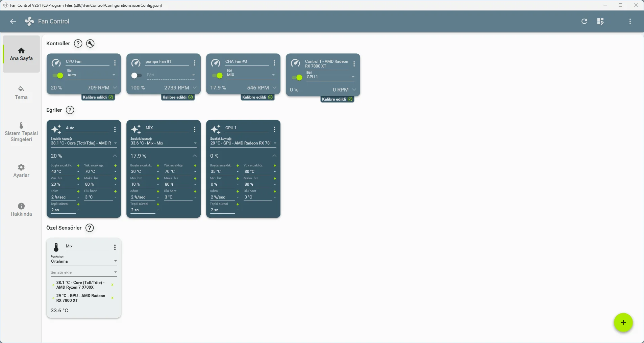This screenshot has width=644, height=343.
Task: Open the Hakkında section
Action: (21, 210)
